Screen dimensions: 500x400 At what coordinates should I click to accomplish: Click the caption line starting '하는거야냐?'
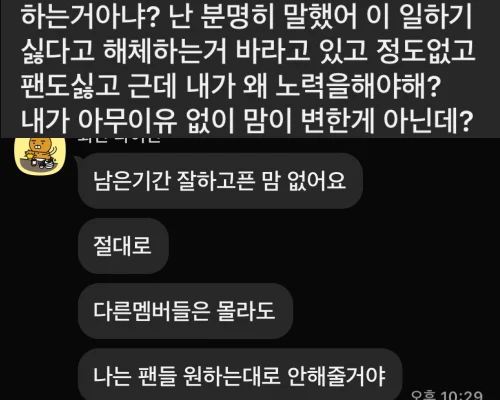(x=247, y=17)
